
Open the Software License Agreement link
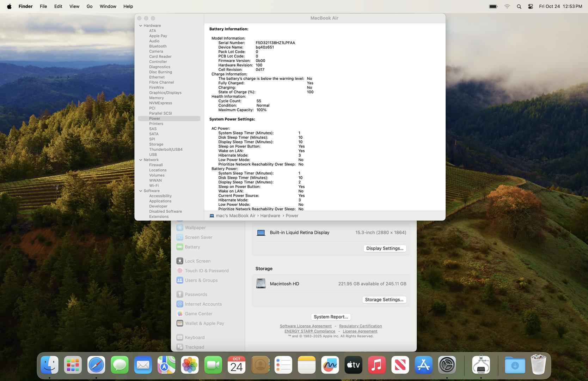(x=306, y=326)
